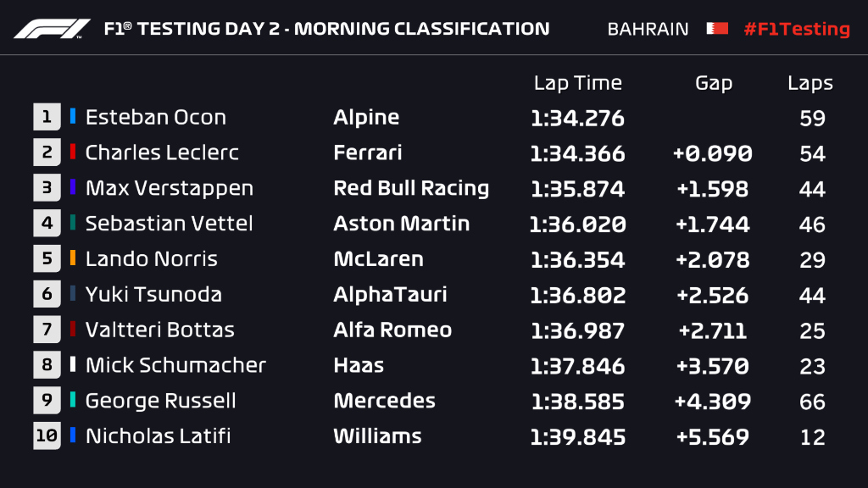Click the orange McLaren colour bar
The image size is (868, 488).
pyautogui.click(x=73, y=259)
